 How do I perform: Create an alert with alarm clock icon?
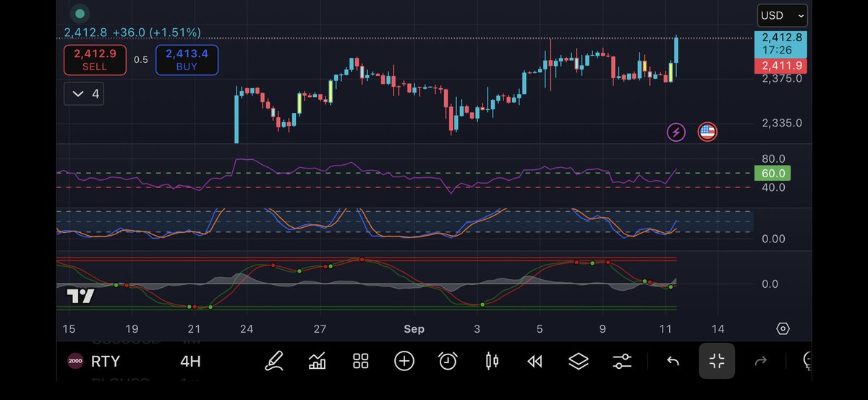448,361
